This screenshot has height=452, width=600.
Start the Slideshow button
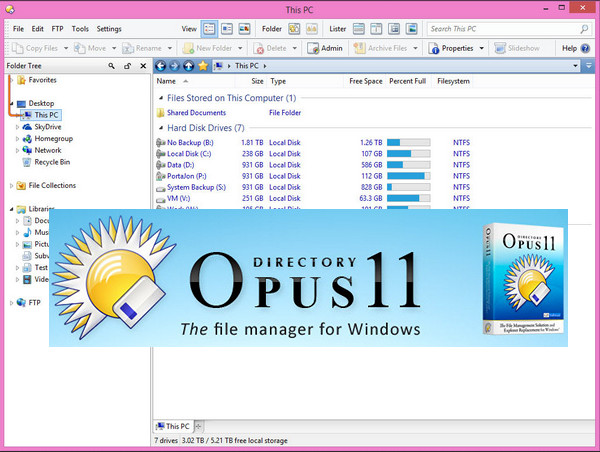click(x=517, y=48)
